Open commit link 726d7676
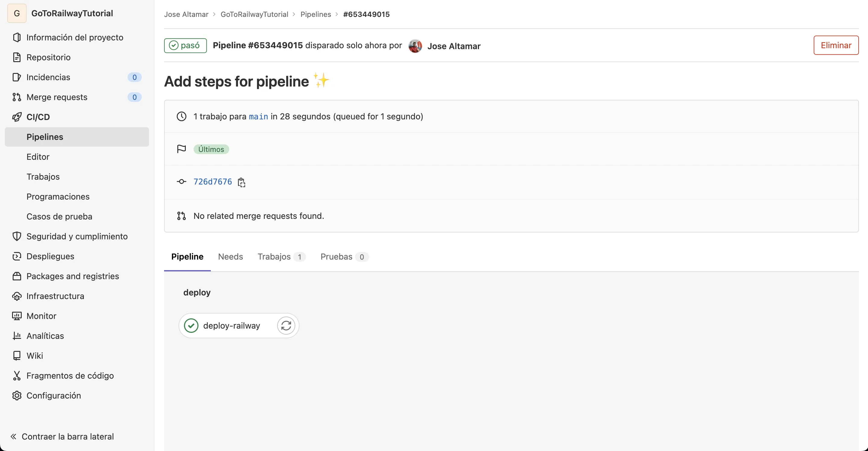 (x=213, y=182)
